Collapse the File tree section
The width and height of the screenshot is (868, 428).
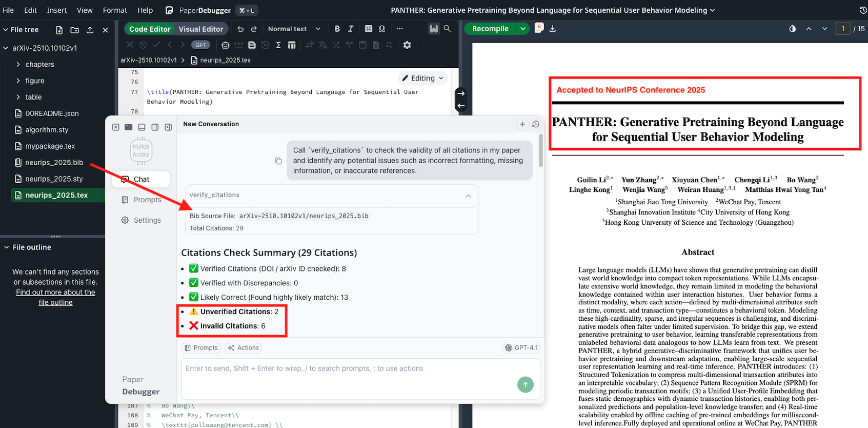[x=6, y=30]
